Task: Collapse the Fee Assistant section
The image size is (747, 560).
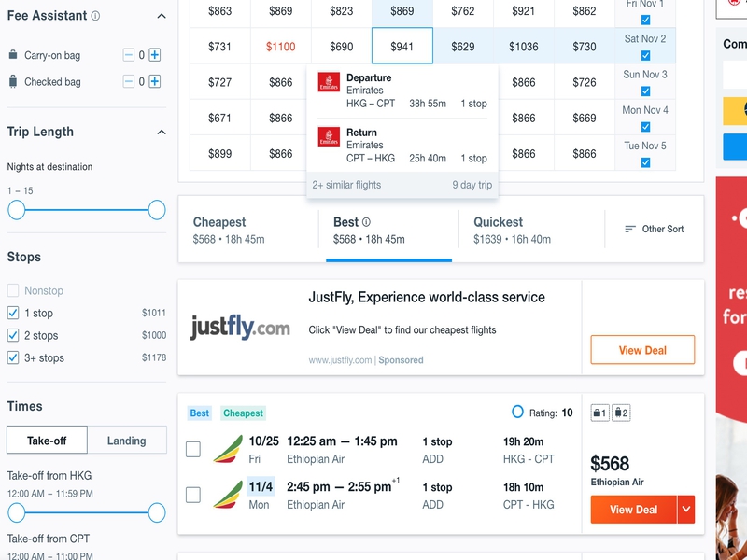Action: (161, 16)
